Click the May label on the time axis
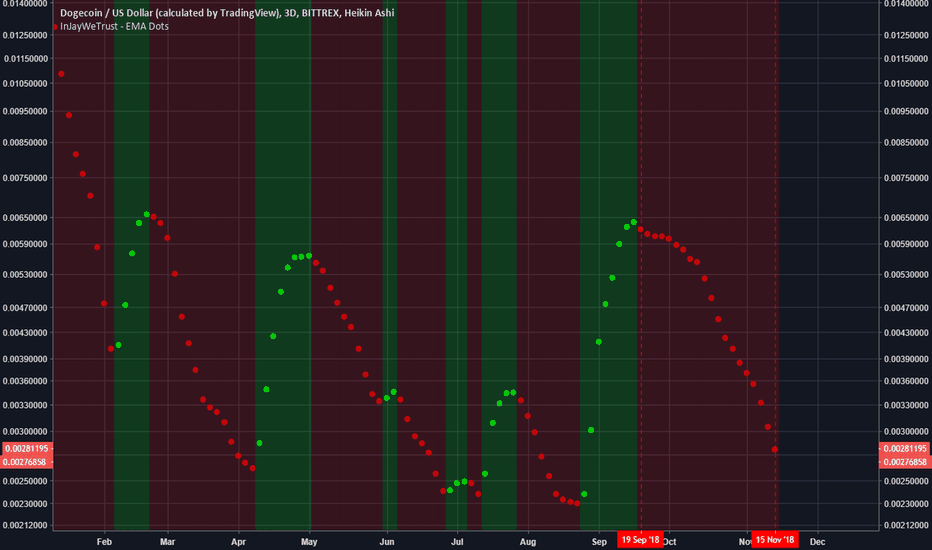Image resolution: width=932 pixels, height=550 pixels. pos(309,542)
